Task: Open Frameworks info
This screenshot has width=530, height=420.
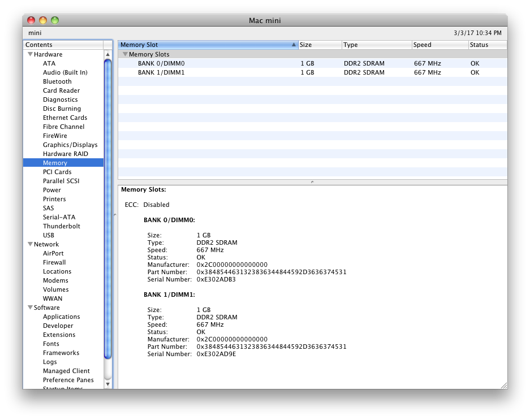Action: (x=61, y=353)
